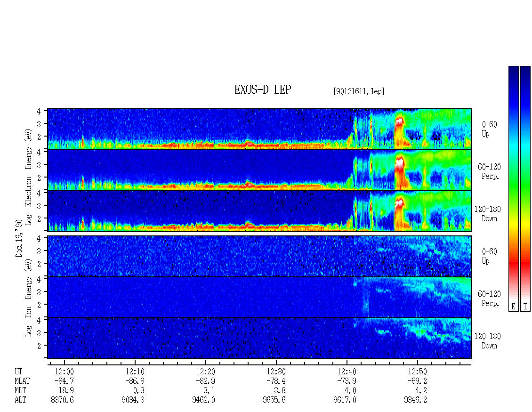This screenshot has width=532, height=412.
Task: Select the altitude value 9034.8
Action: pyautogui.click(x=133, y=400)
